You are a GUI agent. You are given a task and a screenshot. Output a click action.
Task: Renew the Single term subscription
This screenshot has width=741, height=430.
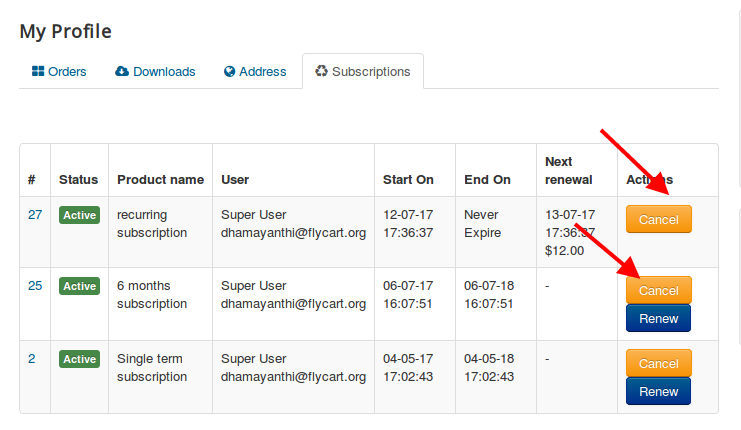click(x=658, y=391)
